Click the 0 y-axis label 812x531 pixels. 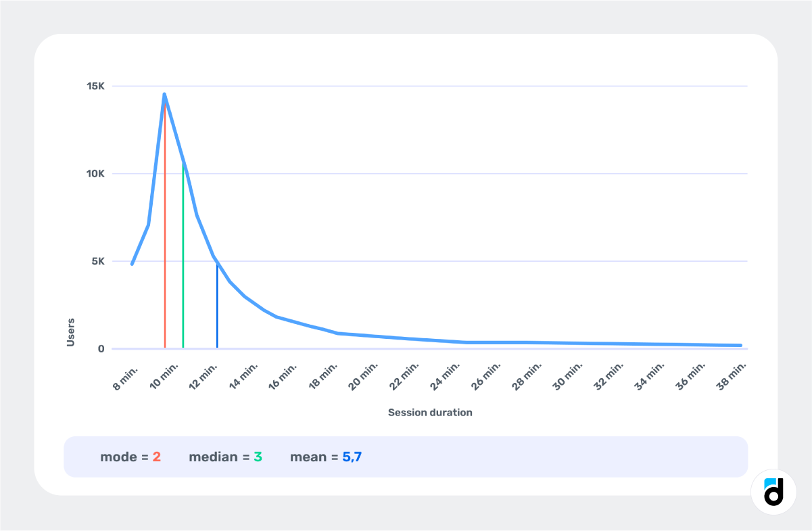tap(101, 348)
